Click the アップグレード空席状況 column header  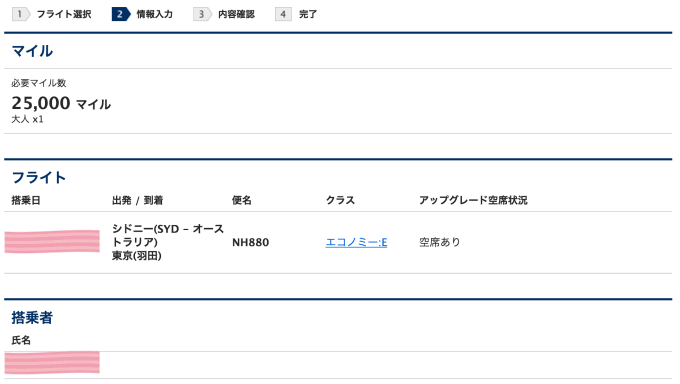tap(473, 200)
